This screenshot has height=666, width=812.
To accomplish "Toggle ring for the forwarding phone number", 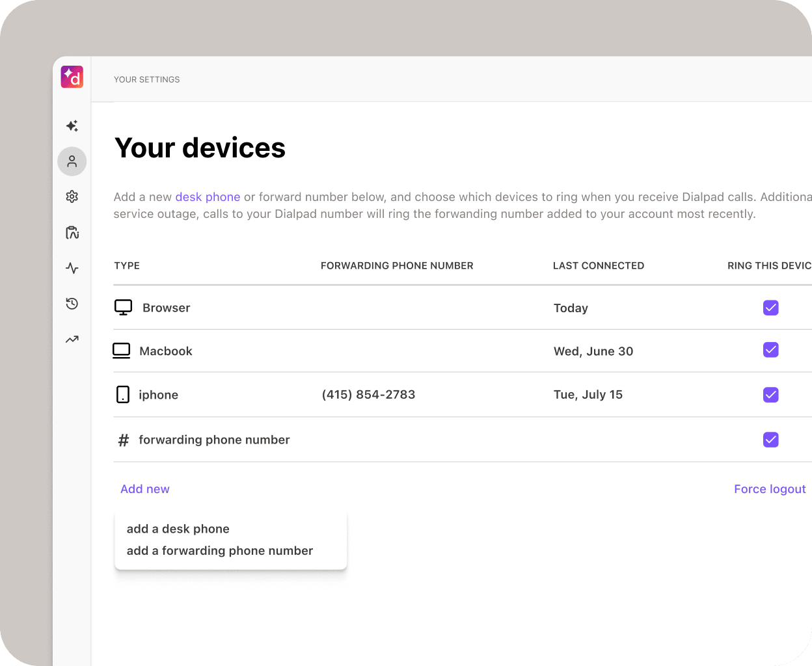I will [x=770, y=440].
